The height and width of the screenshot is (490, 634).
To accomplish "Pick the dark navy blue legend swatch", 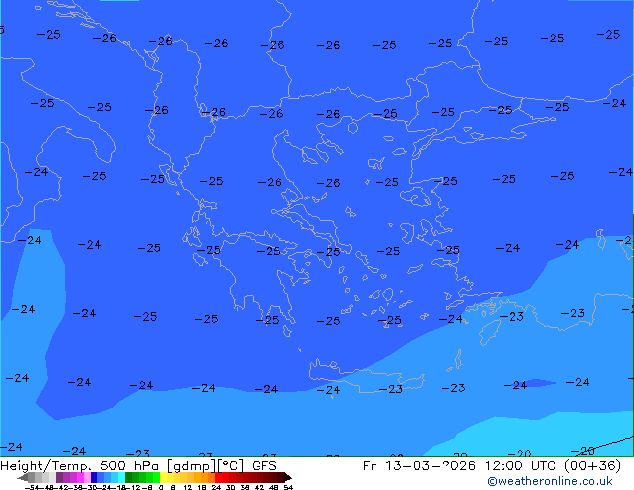I will click(94, 477).
